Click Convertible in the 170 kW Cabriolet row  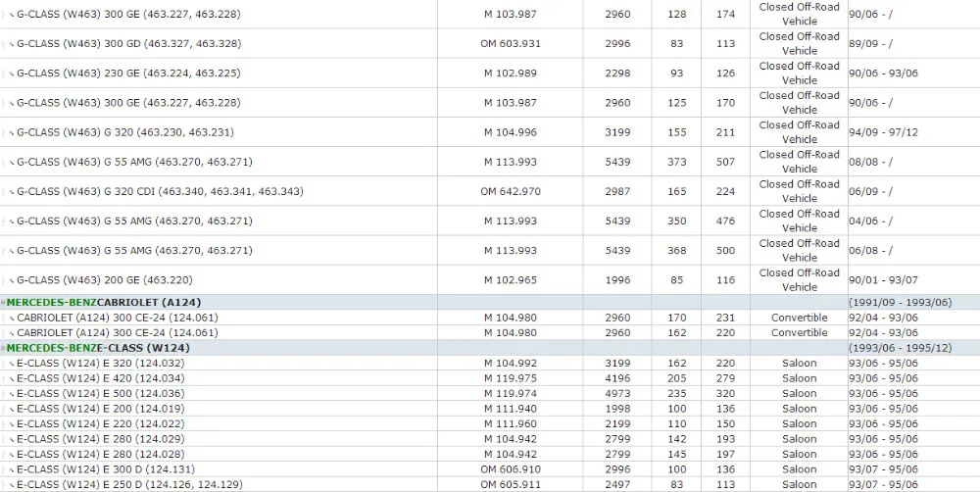(x=800, y=318)
